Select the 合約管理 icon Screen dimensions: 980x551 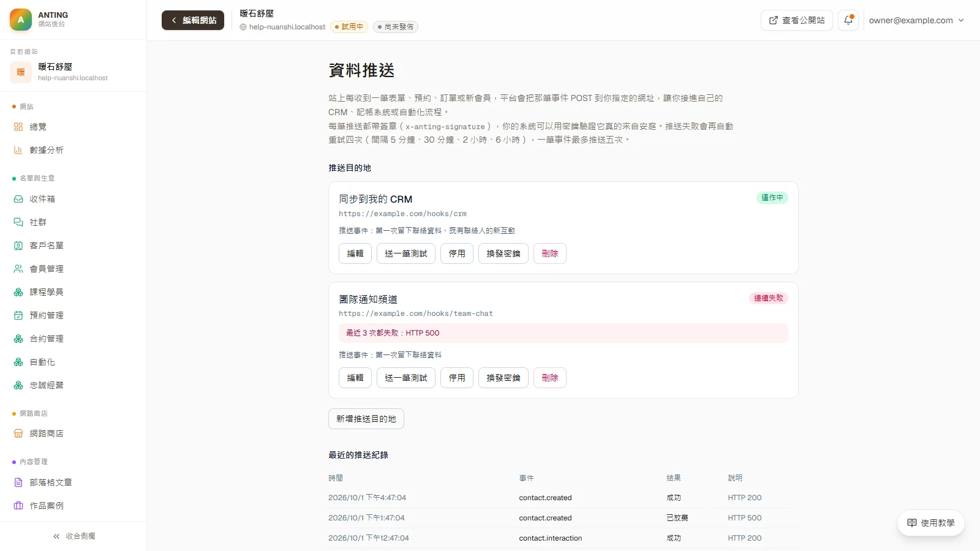[18, 339]
